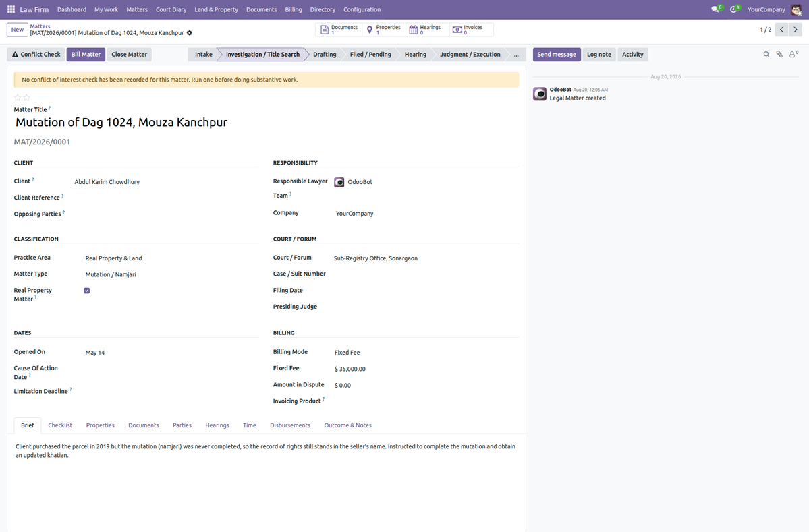
Task: Set first priority star
Action: click(x=18, y=97)
